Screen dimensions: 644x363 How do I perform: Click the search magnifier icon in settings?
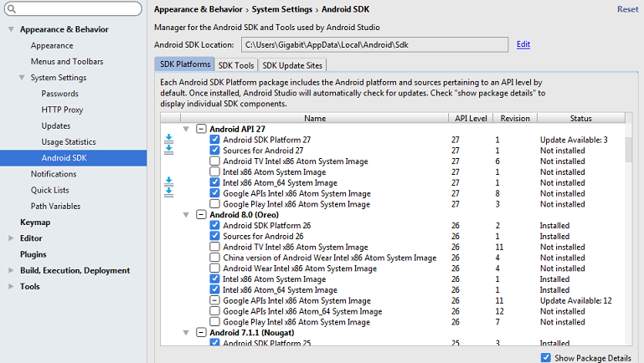(12, 8)
